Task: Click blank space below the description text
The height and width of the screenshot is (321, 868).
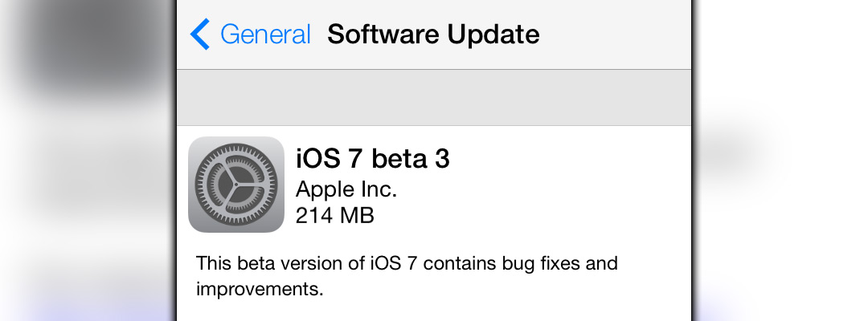Action: (x=434, y=311)
